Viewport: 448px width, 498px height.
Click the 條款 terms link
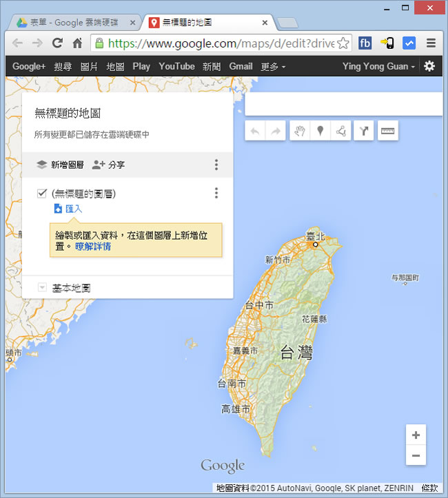click(429, 488)
